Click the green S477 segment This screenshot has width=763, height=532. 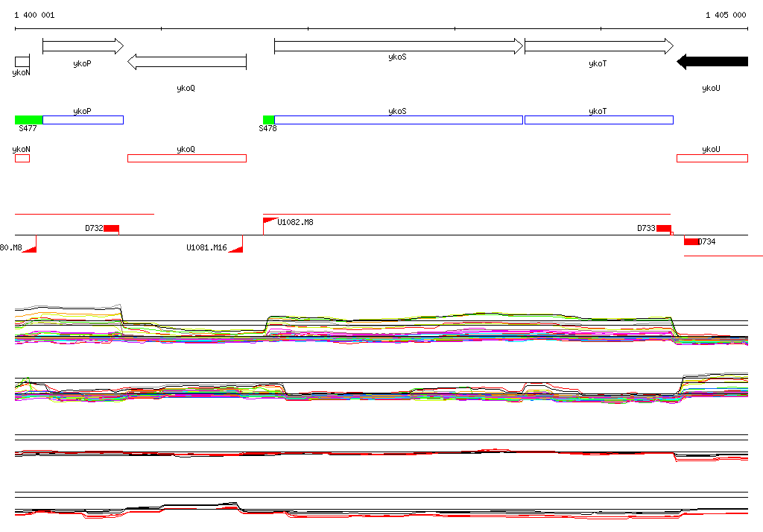[29, 120]
